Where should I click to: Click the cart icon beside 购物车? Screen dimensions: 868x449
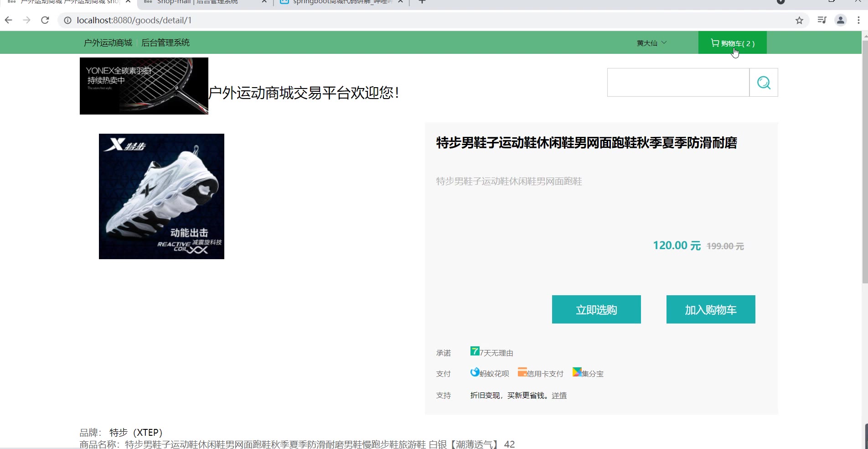coord(715,43)
